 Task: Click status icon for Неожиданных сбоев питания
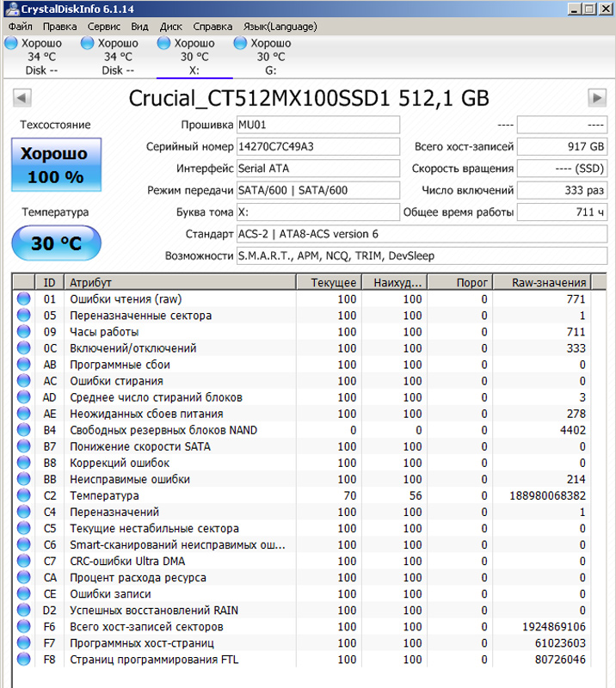pos(24,414)
